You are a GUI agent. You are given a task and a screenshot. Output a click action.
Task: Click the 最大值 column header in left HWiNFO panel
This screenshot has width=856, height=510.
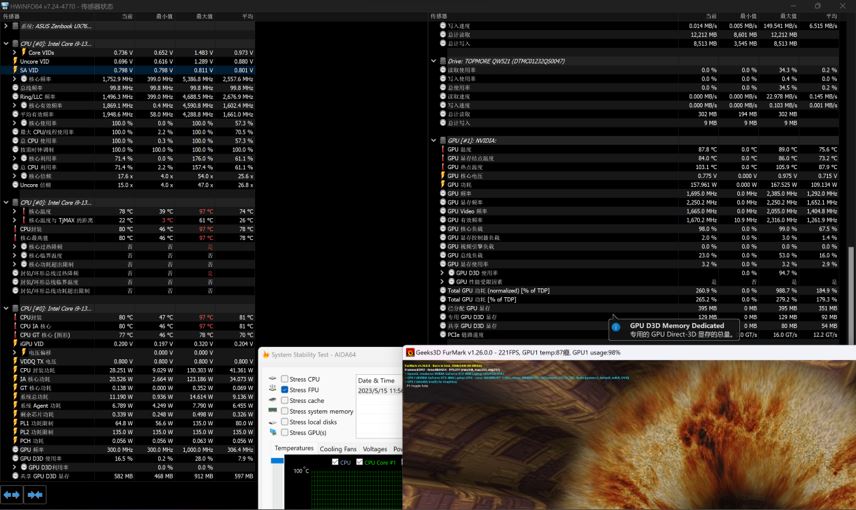point(204,16)
